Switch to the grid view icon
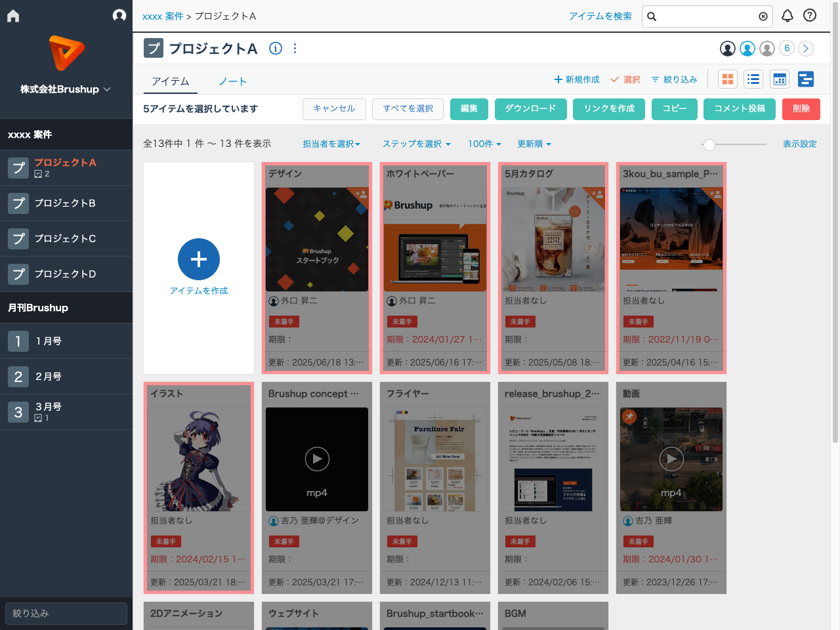 point(727,79)
